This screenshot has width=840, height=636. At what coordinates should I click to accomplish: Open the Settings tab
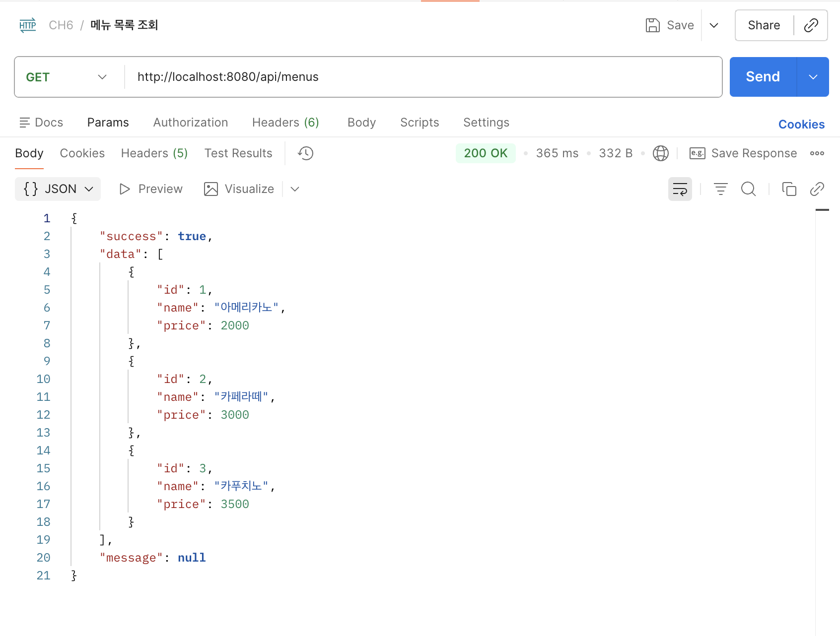[x=487, y=123]
